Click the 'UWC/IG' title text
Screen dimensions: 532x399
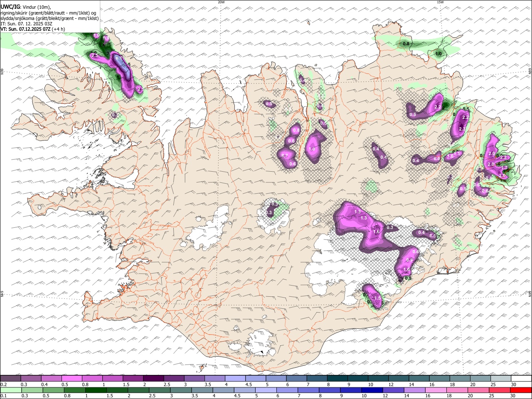pos(10,7)
